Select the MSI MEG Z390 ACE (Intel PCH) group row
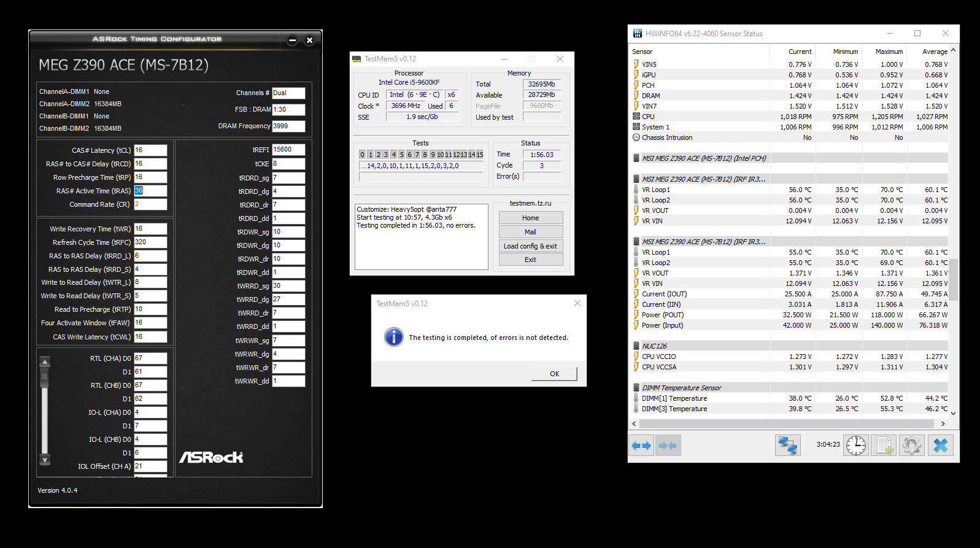The image size is (980, 548). click(x=790, y=158)
